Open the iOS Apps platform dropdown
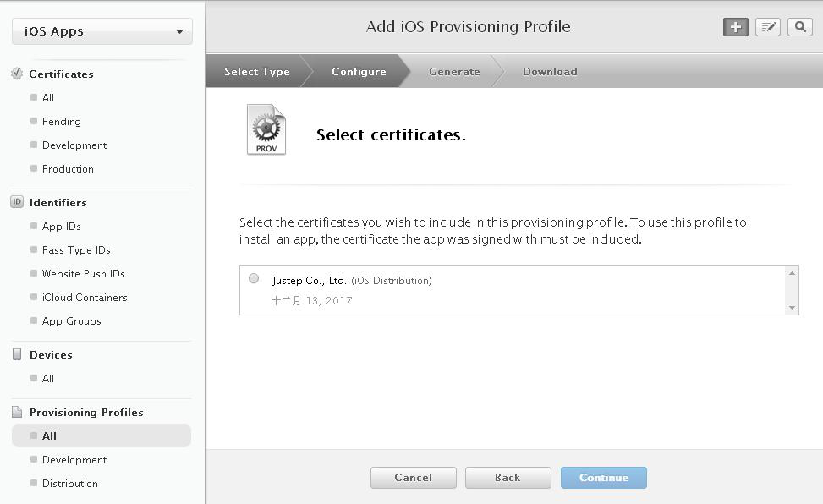The image size is (823, 504). (102, 31)
